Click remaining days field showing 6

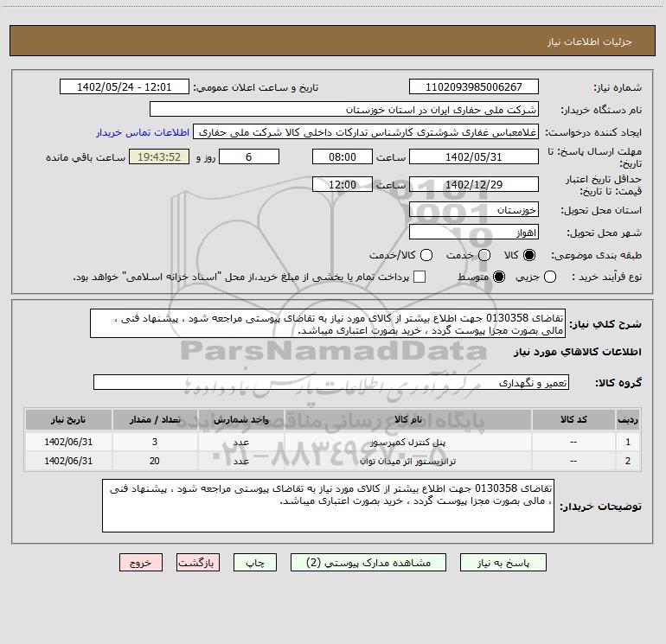coord(249,156)
